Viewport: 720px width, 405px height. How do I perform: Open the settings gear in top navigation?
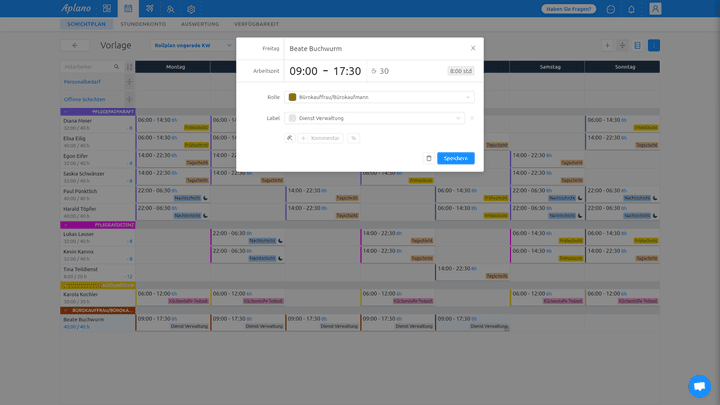coord(191,9)
